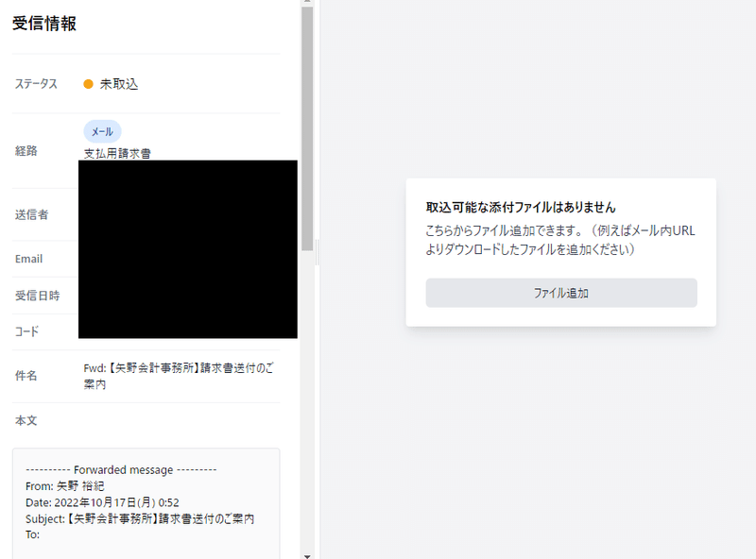Click the 取込可能な添付ファイルはありません heading

tap(521, 207)
